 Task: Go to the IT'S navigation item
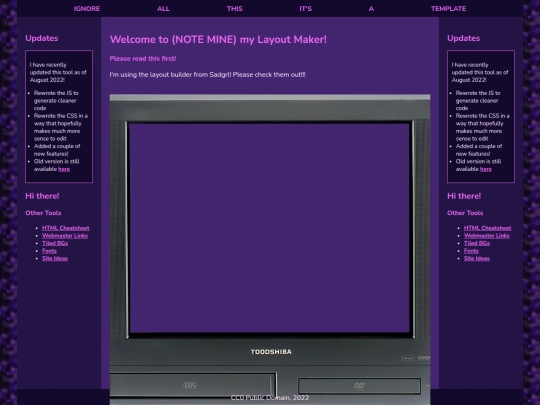coord(305,9)
